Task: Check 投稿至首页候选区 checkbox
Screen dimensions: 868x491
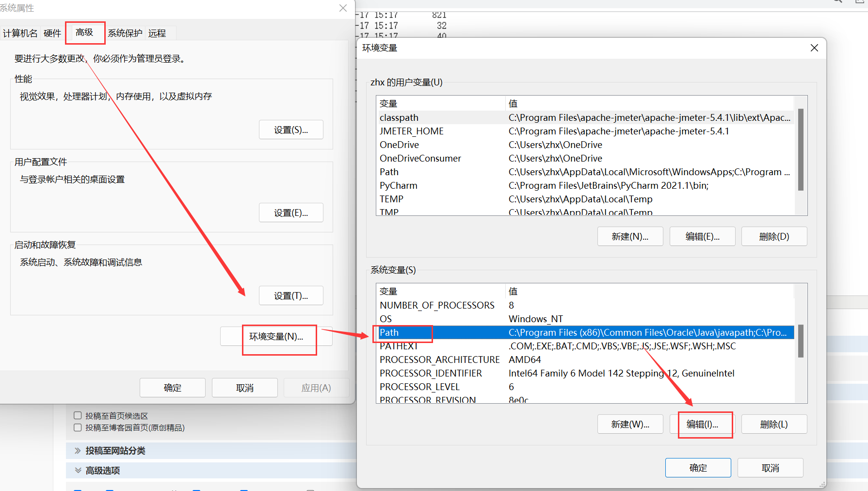Action: (78, 415)
